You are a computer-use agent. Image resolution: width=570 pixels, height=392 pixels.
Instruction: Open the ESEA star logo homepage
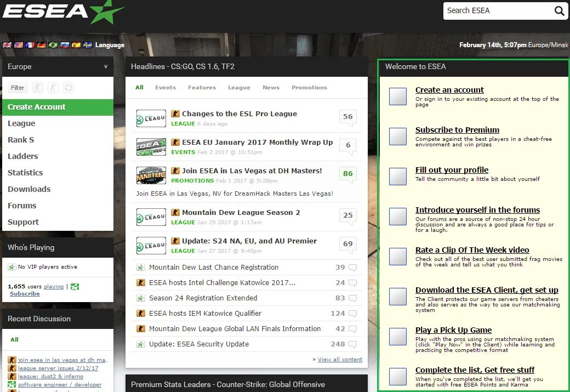(63, 13)
